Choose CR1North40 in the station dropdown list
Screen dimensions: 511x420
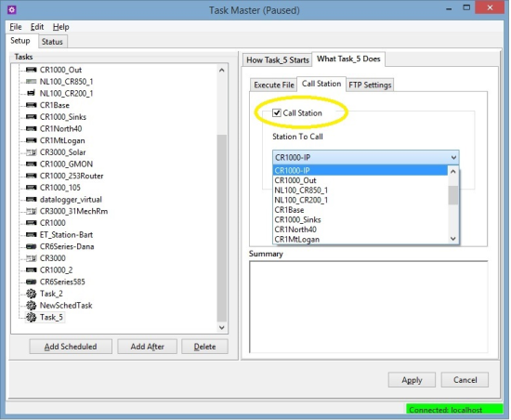[360, 230]
